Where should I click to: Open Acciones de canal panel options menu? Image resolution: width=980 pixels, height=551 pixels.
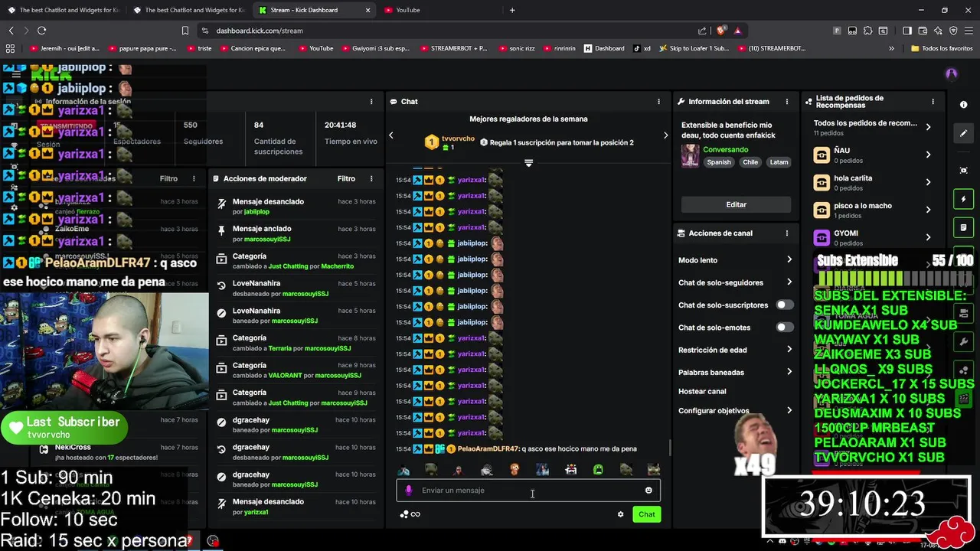[x=786, y=233]
